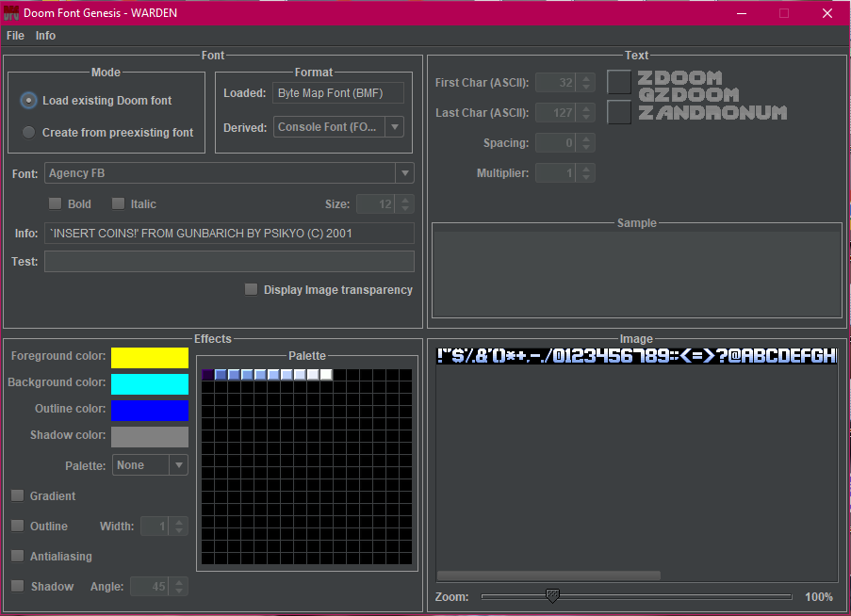Increase Outline Width value

[179, 522]
